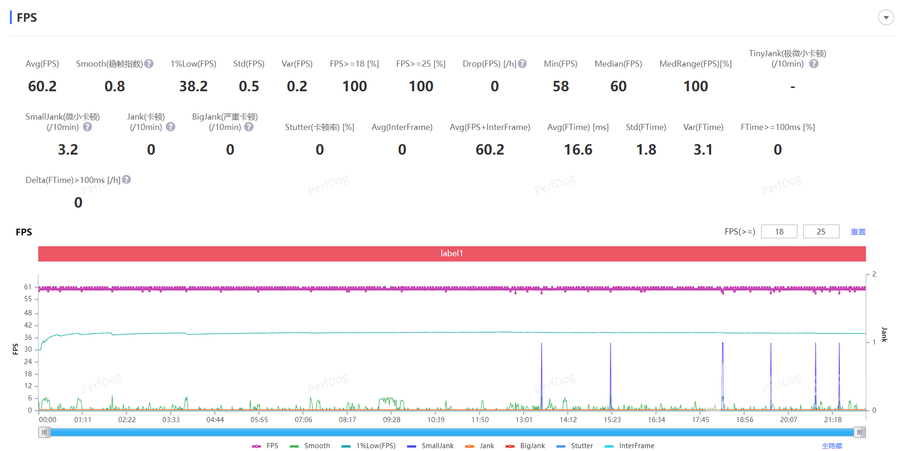Click the FPS threshold field showing 25
The image size is (900, 451).
point(820,231)
